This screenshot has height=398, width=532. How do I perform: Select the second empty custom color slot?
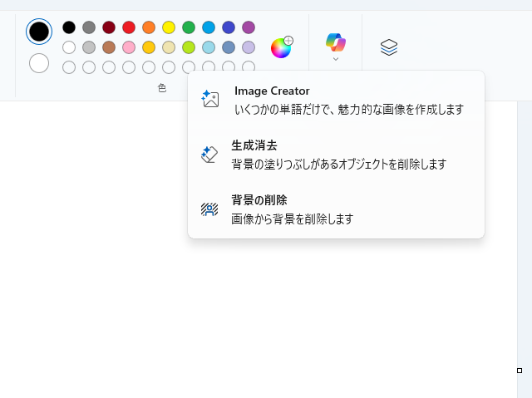tap(89, 67)
